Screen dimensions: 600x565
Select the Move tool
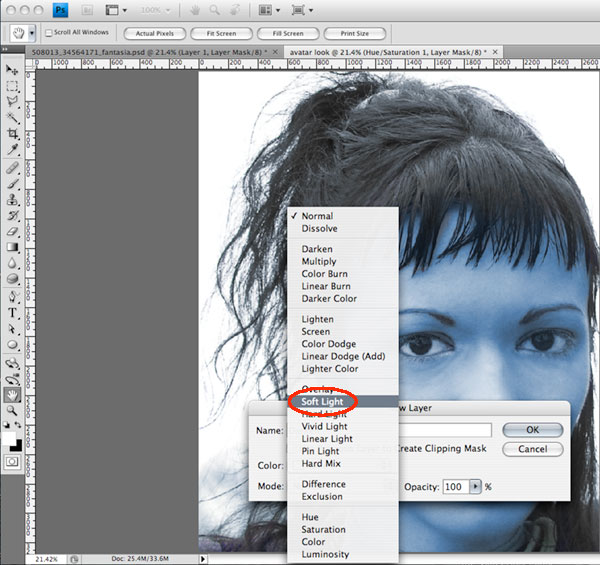12,70
